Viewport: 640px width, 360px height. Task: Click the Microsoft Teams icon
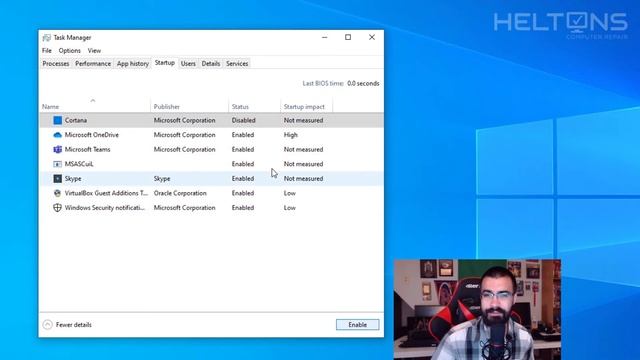(x=58, y=149)
